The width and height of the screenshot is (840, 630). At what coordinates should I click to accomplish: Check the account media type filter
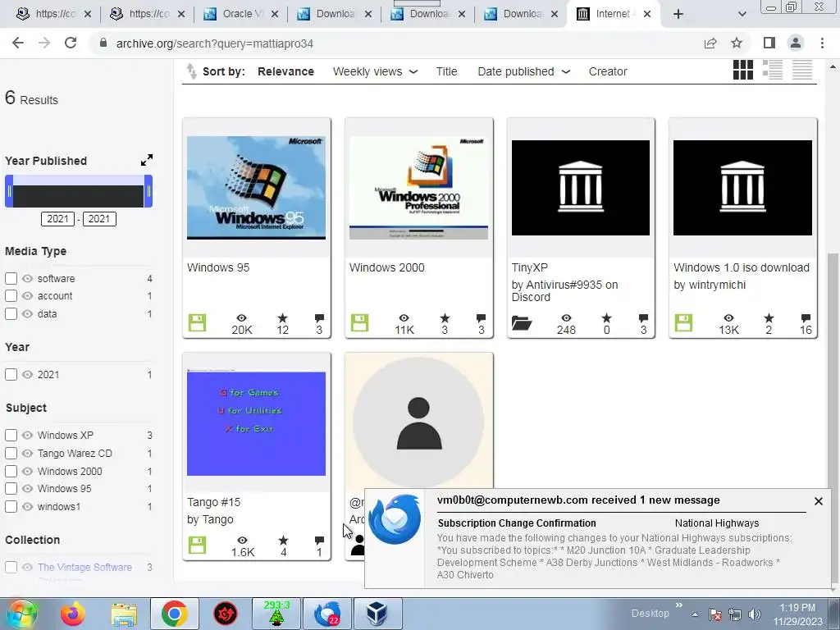point(11,295)
